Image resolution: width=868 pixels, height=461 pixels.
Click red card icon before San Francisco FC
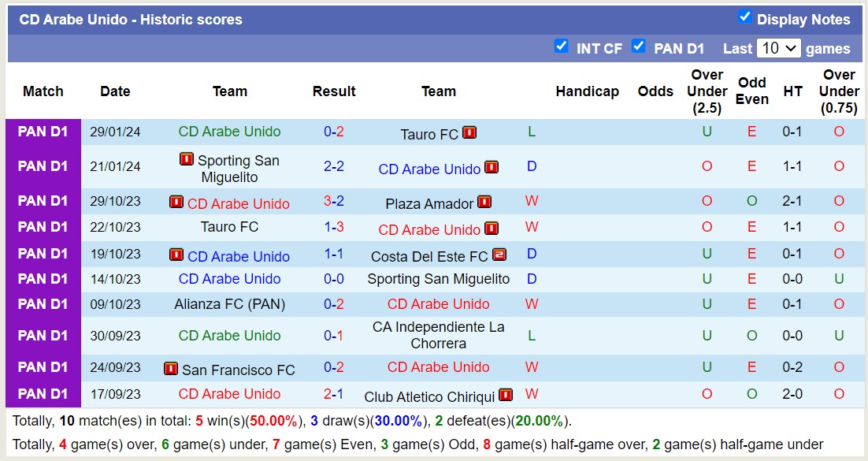tap(171, 369)
